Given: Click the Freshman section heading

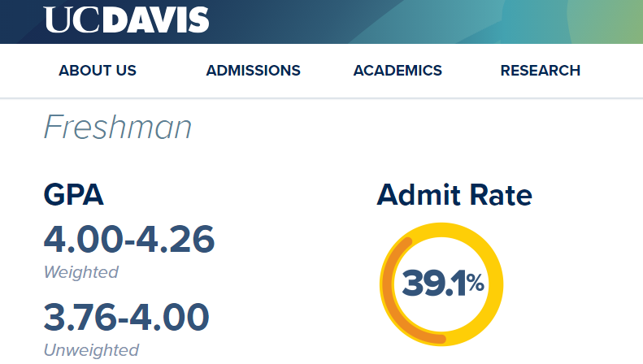Looking at the screenshot, I should [117, 128].
